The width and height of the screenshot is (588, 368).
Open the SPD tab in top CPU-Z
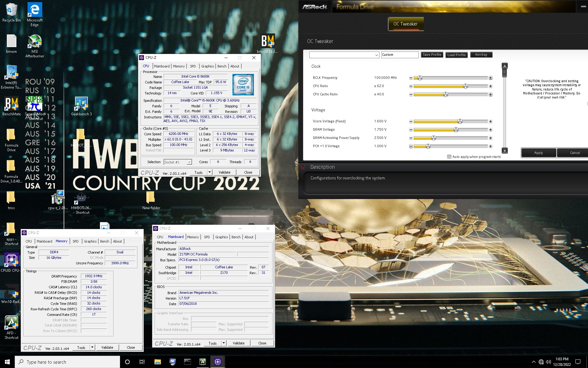pos(193,66)
